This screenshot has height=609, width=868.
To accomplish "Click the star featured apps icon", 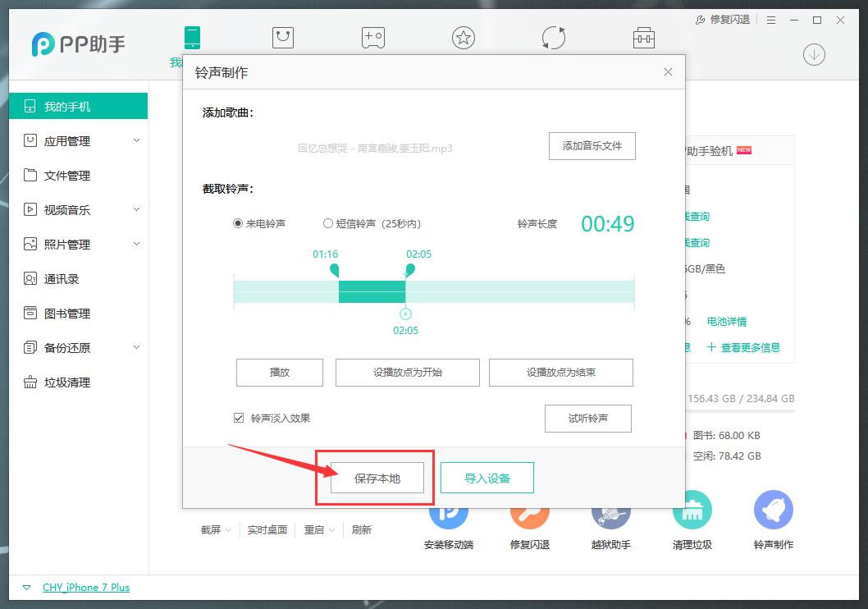I will [x=464, y=37].
